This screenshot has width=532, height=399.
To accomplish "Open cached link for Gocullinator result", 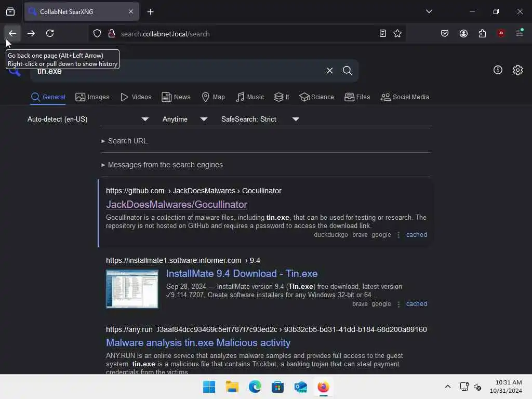I will [416, 235].
